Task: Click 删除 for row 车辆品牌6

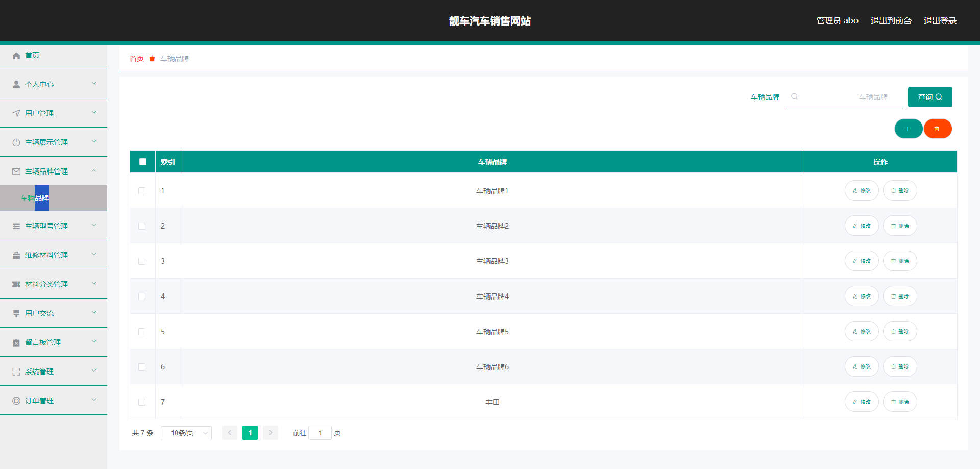Action: pos(900,366)
